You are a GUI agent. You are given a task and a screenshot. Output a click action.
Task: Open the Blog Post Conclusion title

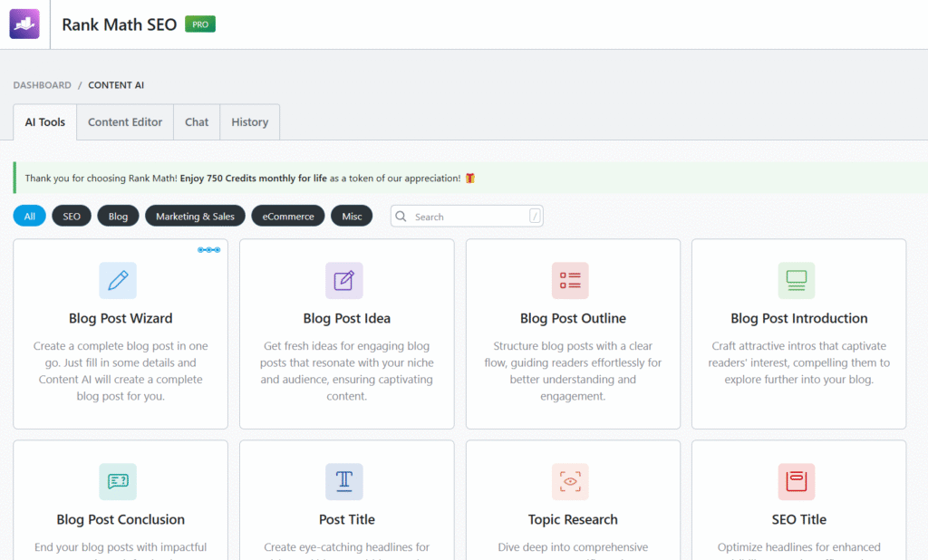[x=121, y=520]
